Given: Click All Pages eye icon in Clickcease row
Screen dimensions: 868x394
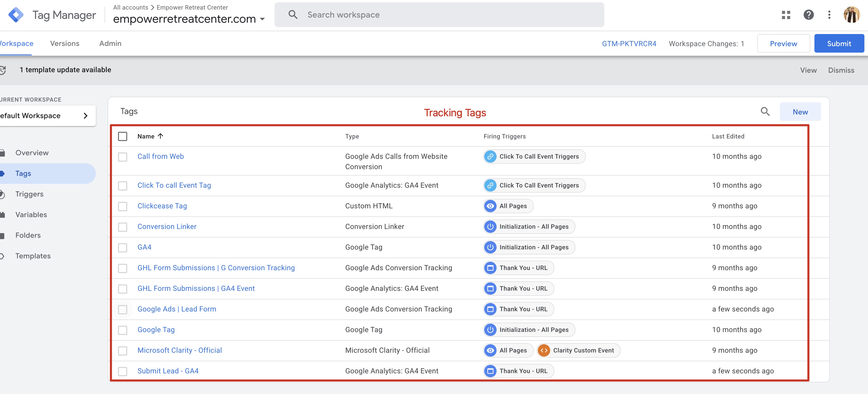Looking at the screenshot, I should 490,206.
